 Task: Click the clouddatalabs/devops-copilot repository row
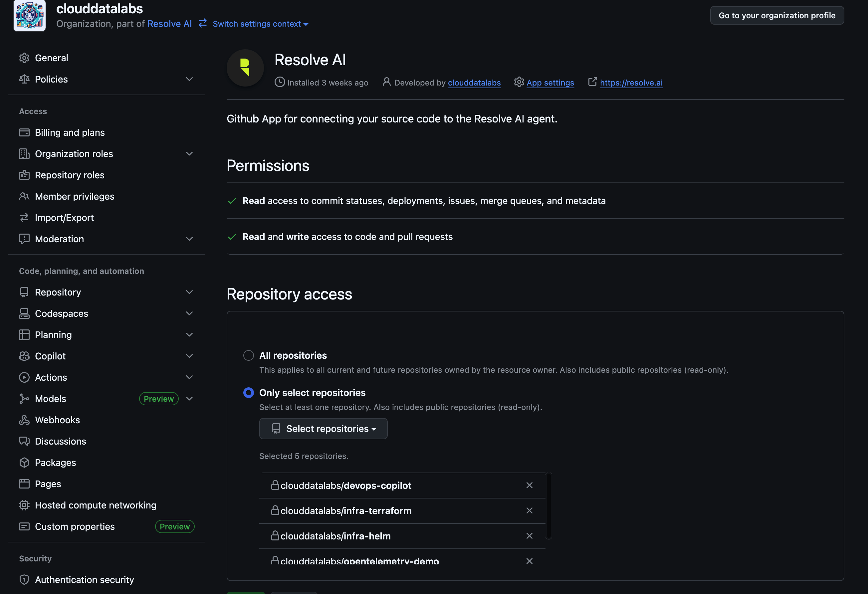click(x=402, y=486)
